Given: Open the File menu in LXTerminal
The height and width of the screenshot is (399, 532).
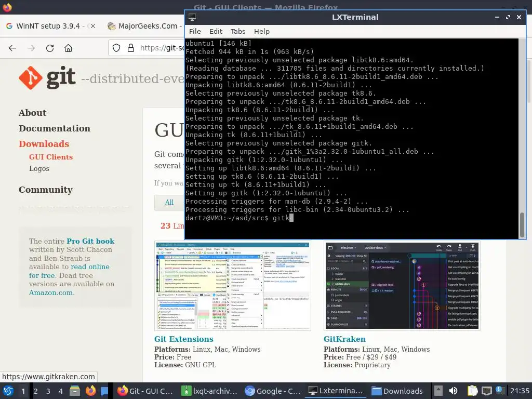Looking at the screenshot, I should coord(195,31).
